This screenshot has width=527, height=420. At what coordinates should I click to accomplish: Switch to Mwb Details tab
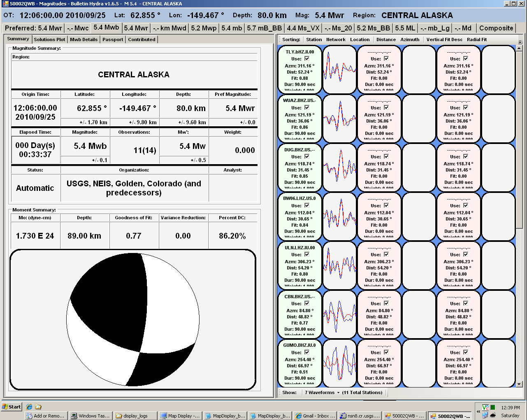click(84, 39)
